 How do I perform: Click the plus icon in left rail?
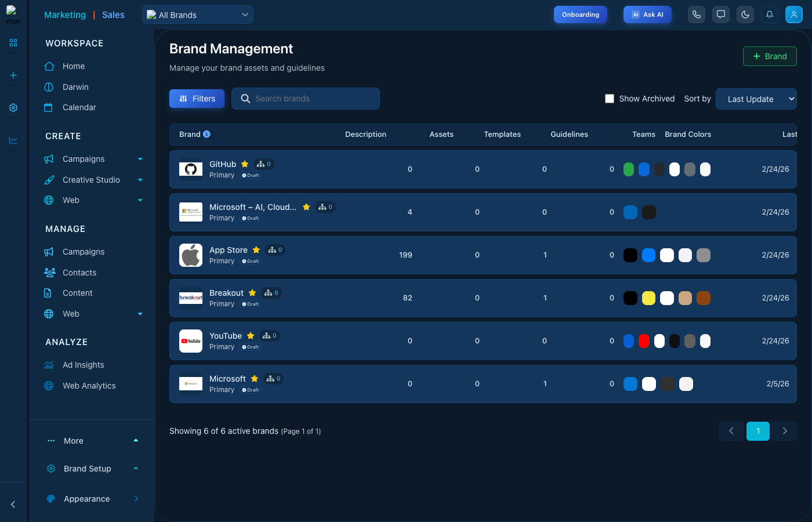13,75
